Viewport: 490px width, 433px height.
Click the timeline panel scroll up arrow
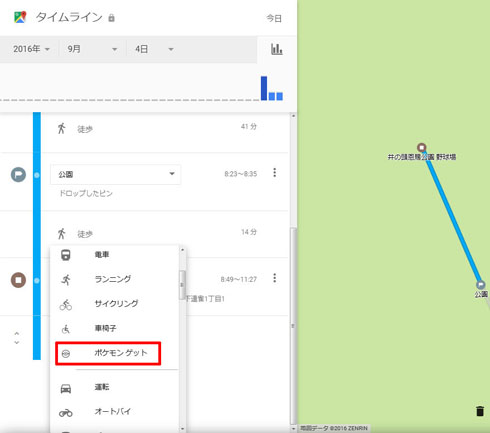pyautogui.click(x=293, y=116)
